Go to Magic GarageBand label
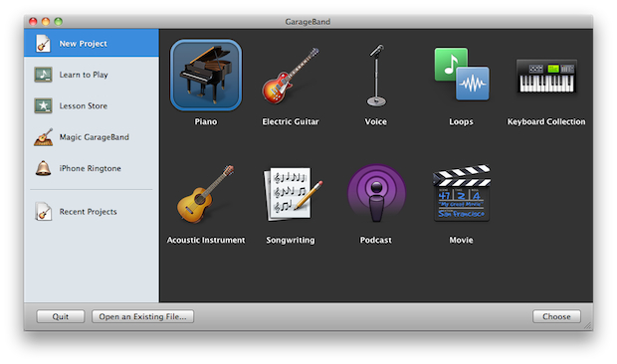The height and width of the screenshot is (364, 617). 95,137
